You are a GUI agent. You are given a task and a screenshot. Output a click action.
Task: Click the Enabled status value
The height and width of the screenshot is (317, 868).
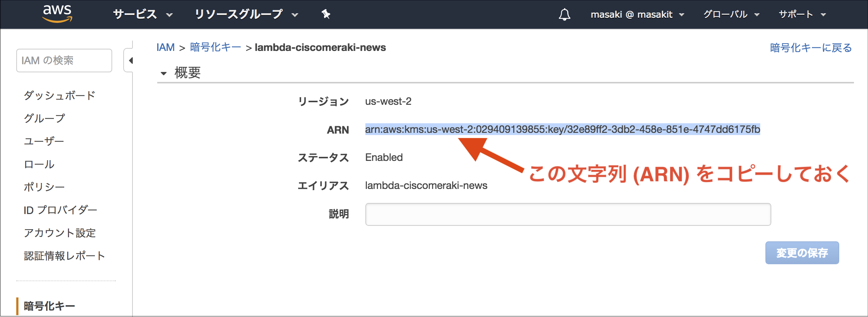384,157
